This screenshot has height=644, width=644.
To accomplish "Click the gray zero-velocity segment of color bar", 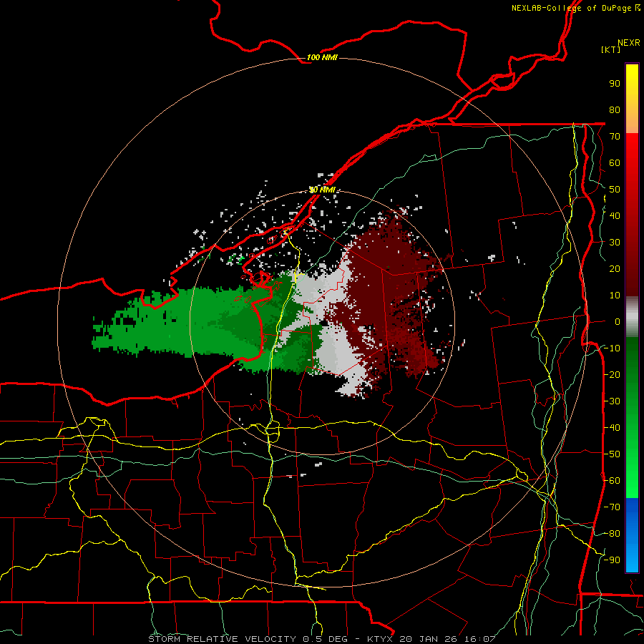I will 632,317.
